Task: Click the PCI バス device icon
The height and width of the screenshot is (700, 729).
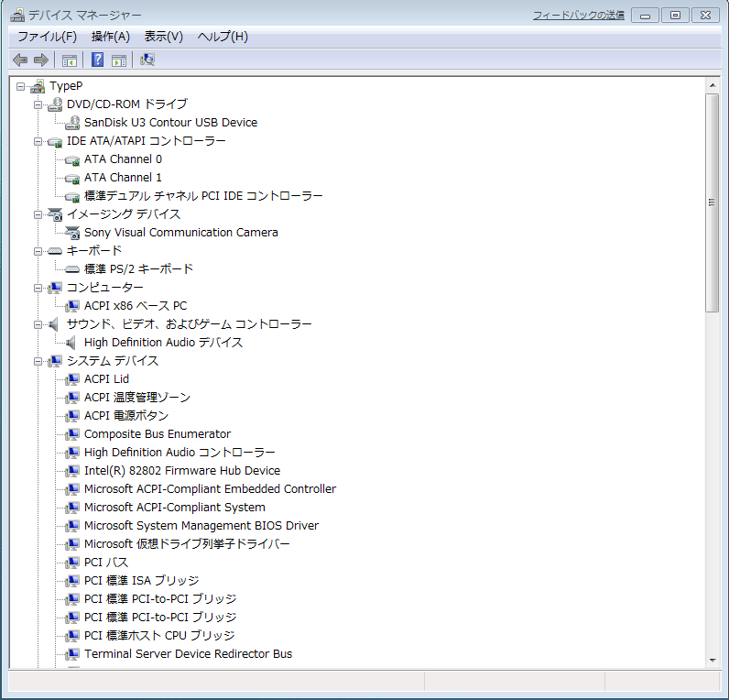Action: (72, 563)
